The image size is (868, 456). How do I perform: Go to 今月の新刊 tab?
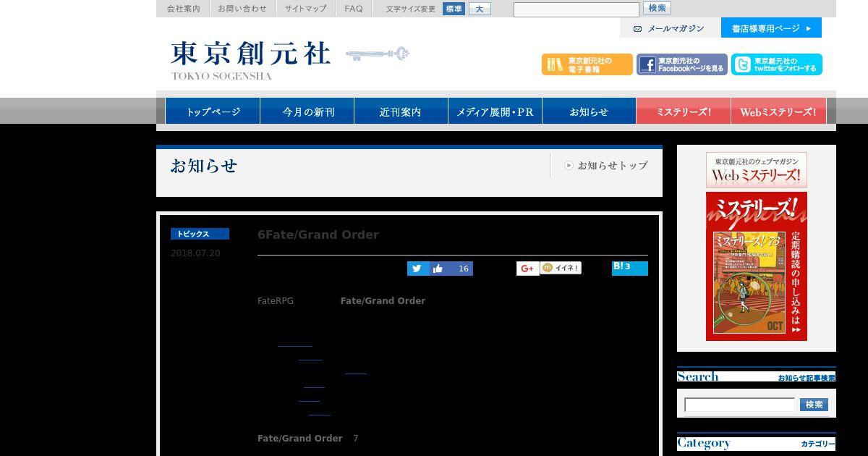pyautogui.click(x=307, y=111)
